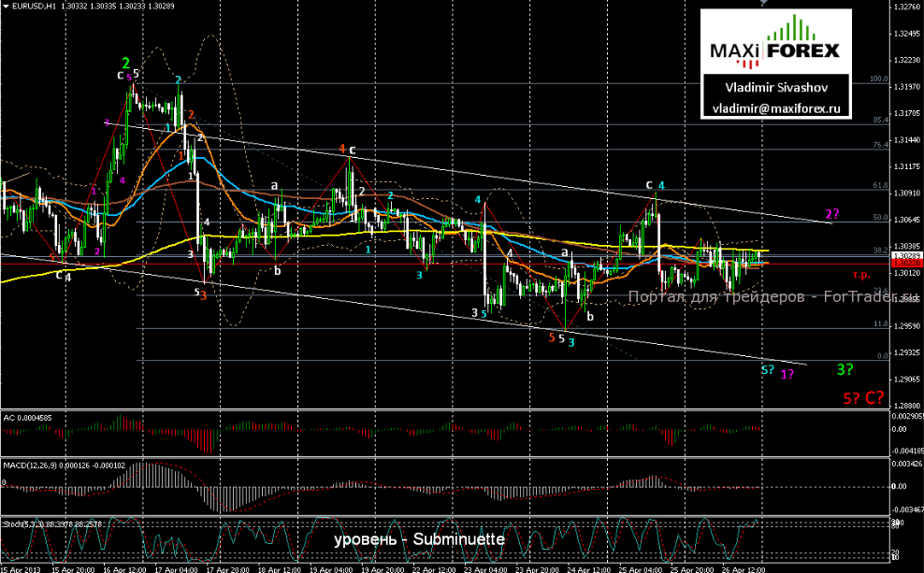Select the Fibonacci 50.0 level label

(x=881, y=218)
